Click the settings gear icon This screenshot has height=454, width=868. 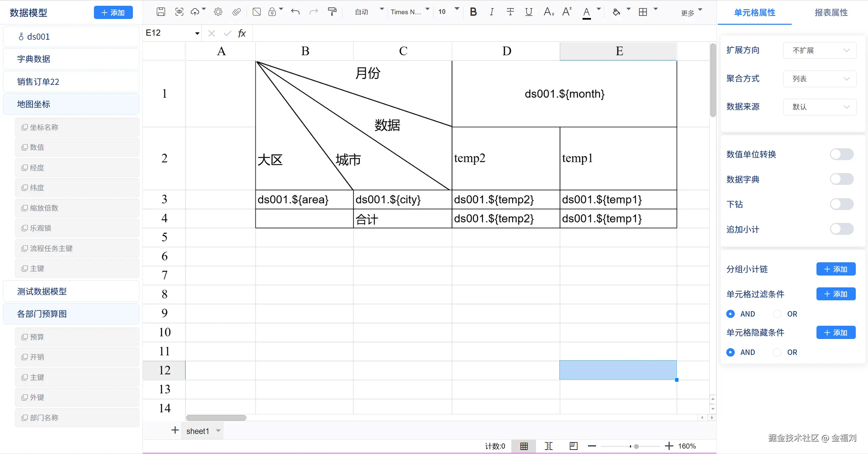(x=218, y=12)
